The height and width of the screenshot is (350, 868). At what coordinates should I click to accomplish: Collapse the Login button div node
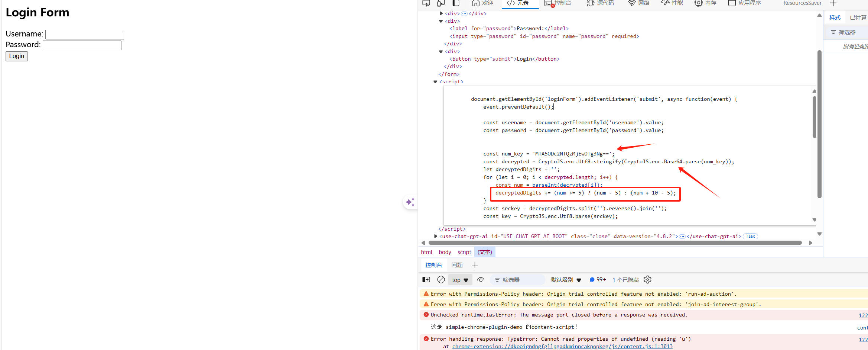441,52
